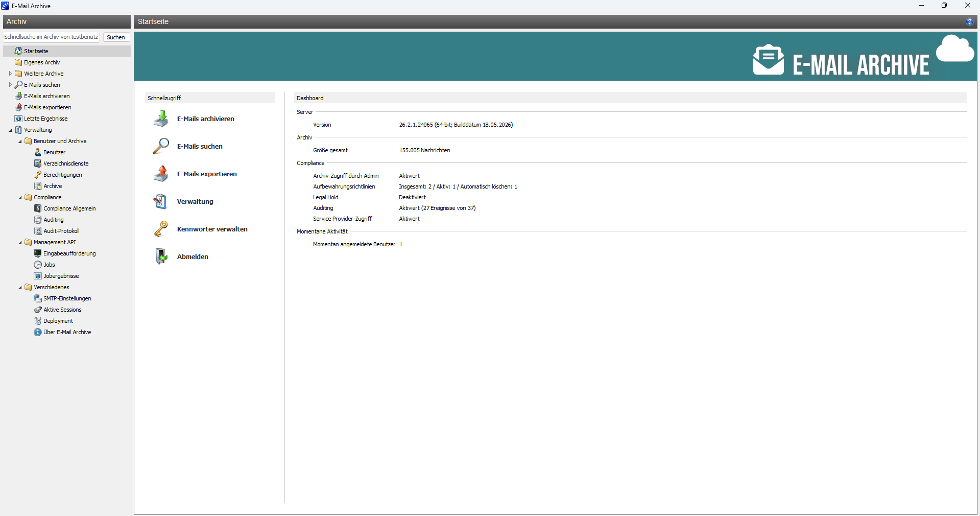The image size is (980, 516).
Task: Open Verwaltung quick access link
Action: point(195,202)
